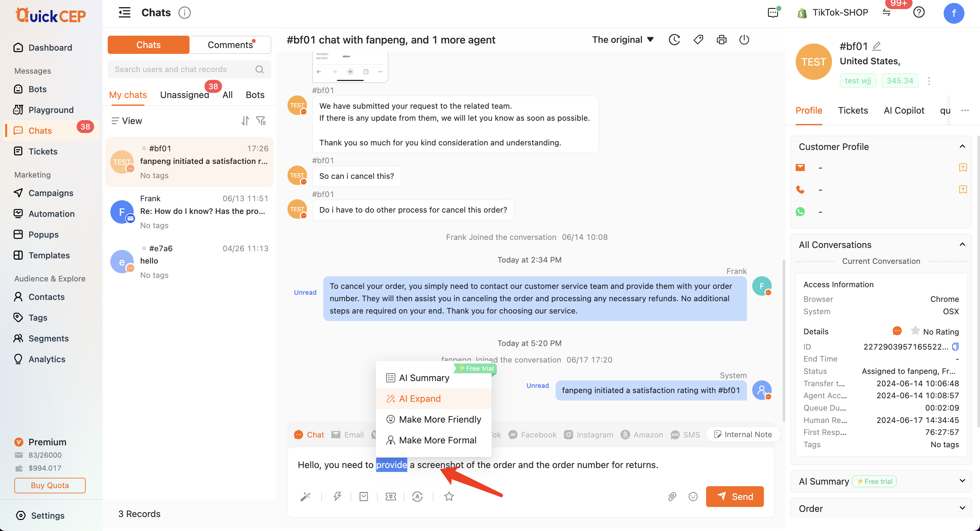Click the TikTok-SHOP Shopify store icon
980x531 pixels.
pos(802,13)
